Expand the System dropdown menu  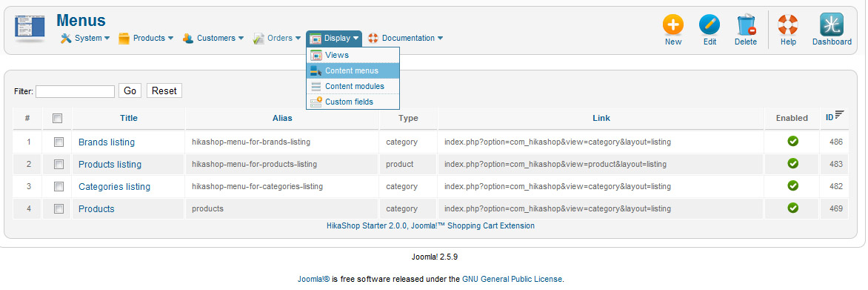coord(85,39)
